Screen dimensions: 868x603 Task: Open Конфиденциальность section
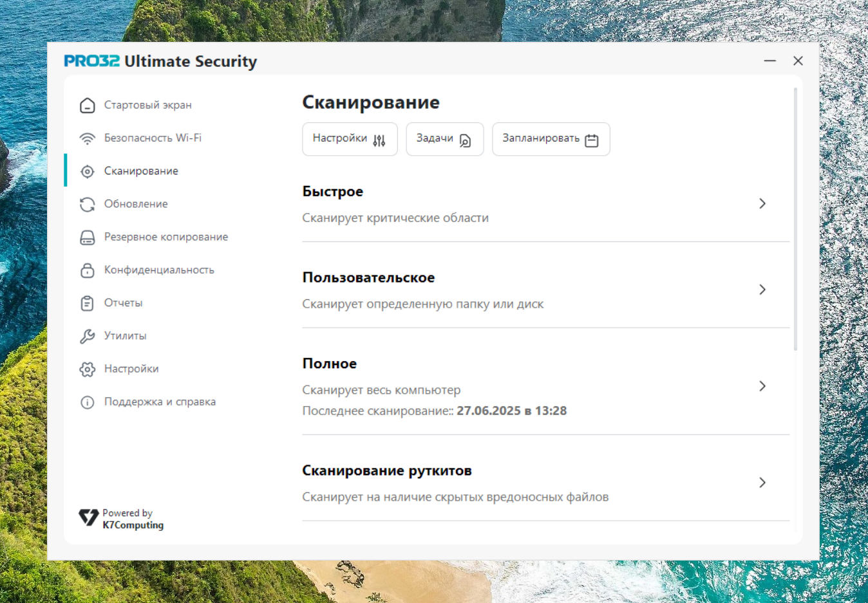[159, 270]
